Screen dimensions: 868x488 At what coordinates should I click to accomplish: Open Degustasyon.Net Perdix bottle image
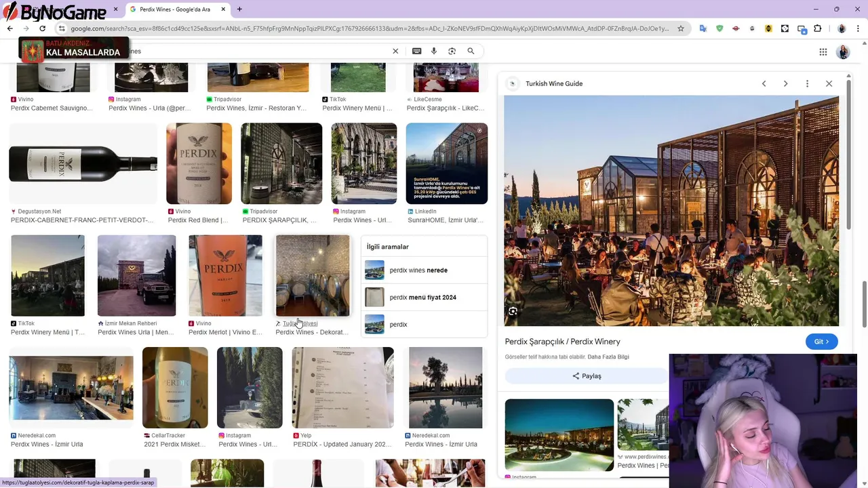coord(83,163)
